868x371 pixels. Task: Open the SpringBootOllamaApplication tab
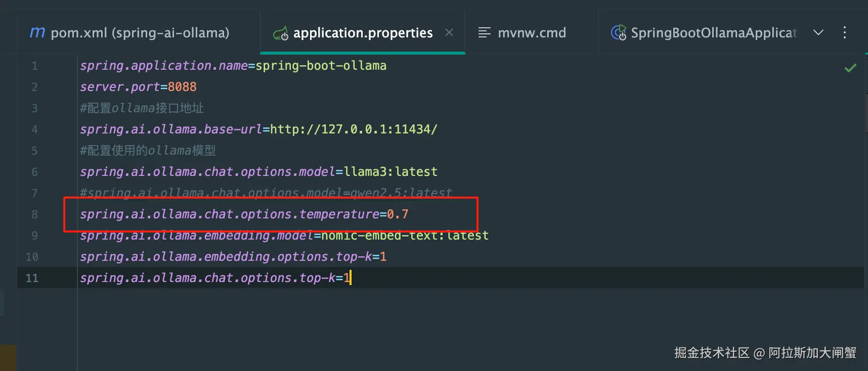coord(713,33)
